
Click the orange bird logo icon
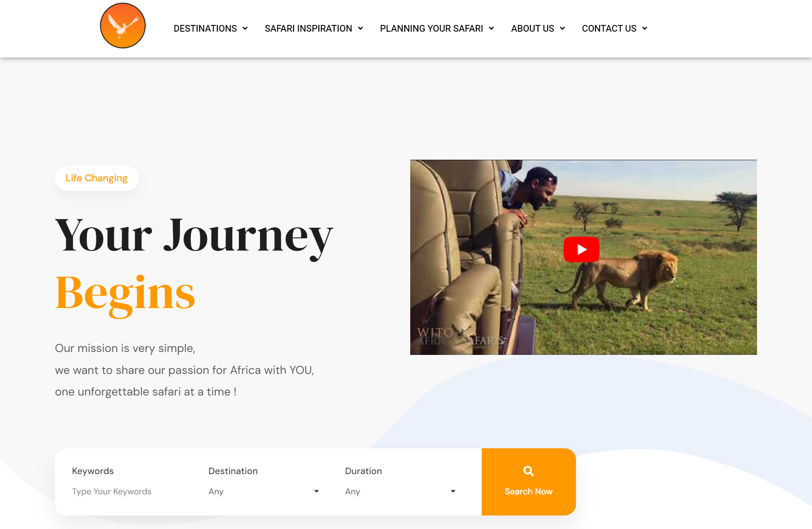coord(123,26)
